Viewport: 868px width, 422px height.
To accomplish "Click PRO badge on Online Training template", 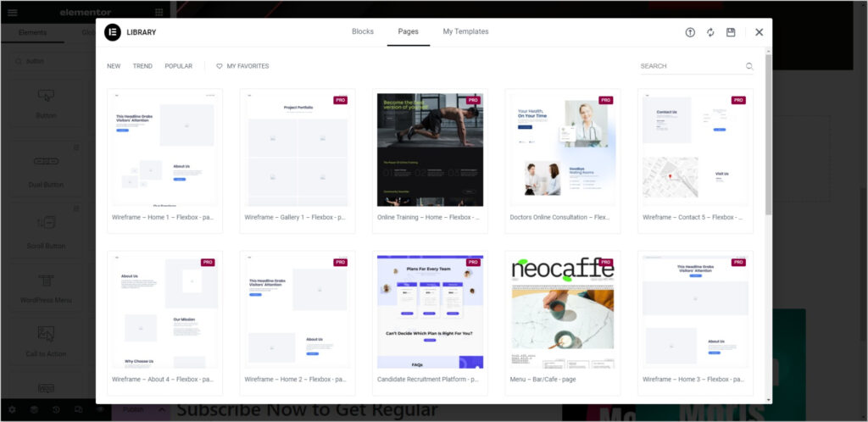I will [x=473, y=100].
